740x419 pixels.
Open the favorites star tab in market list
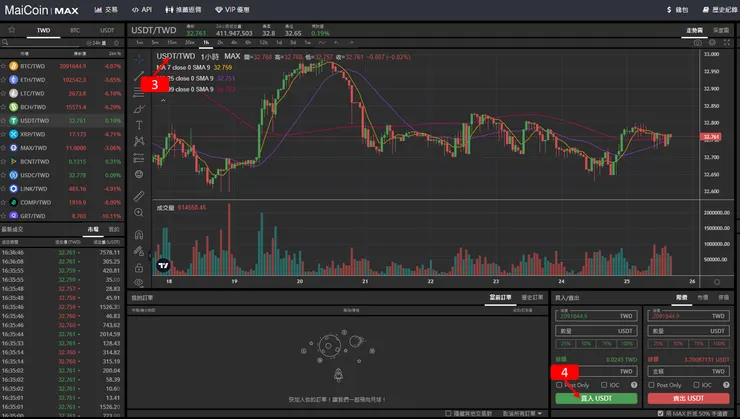pyautogui.click(x=12, y=30)
